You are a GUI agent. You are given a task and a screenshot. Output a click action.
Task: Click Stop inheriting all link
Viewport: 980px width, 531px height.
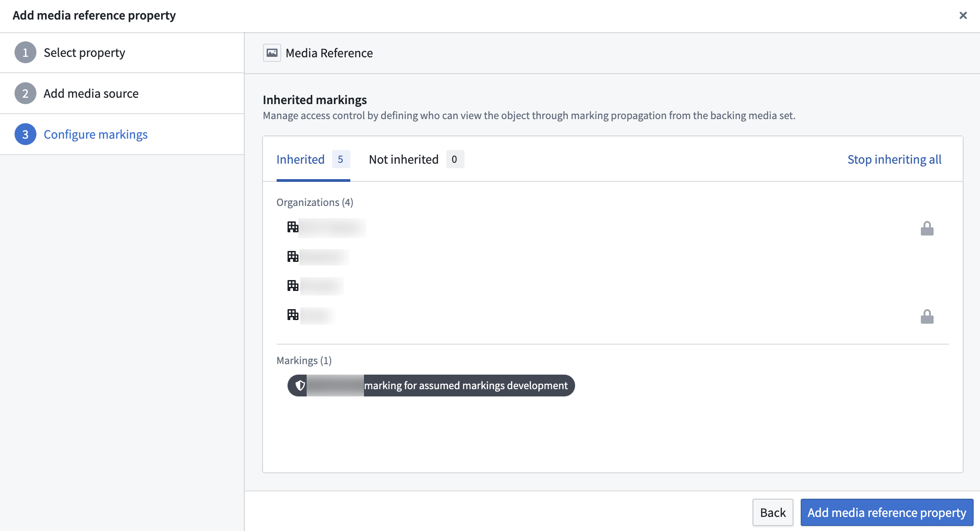point(894,160)
